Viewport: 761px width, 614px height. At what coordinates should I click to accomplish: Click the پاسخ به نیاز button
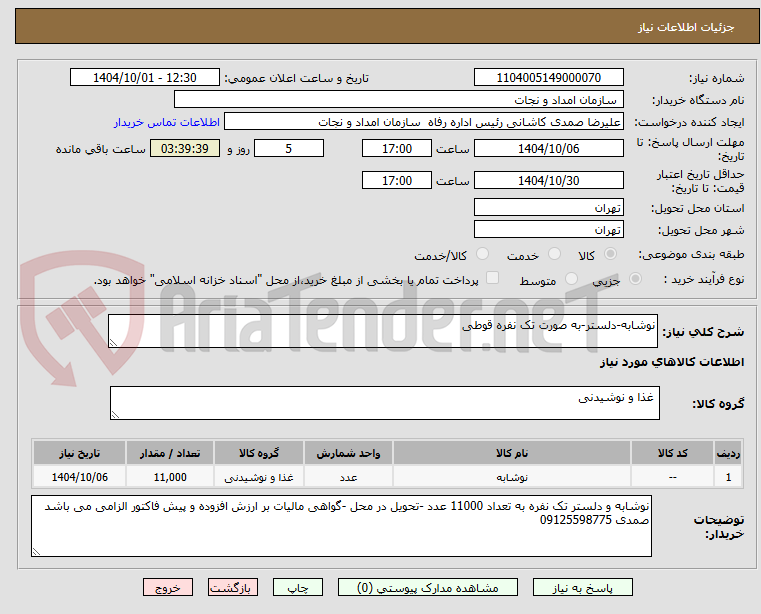pos(583,587)
